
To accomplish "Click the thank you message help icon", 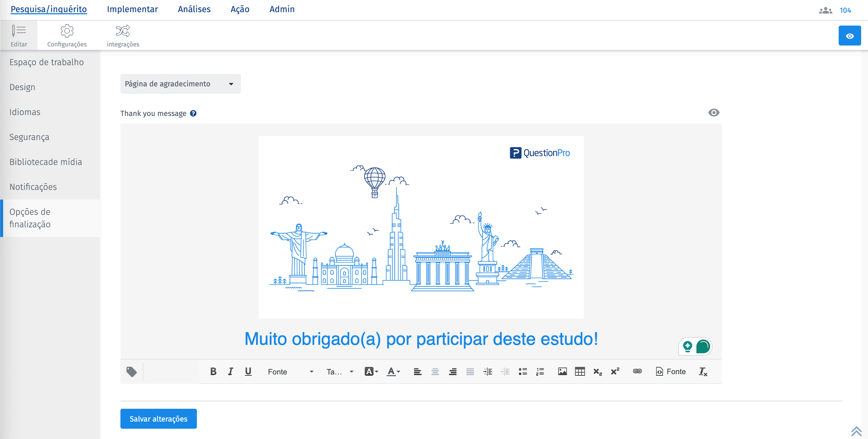I will click(193, 113).
